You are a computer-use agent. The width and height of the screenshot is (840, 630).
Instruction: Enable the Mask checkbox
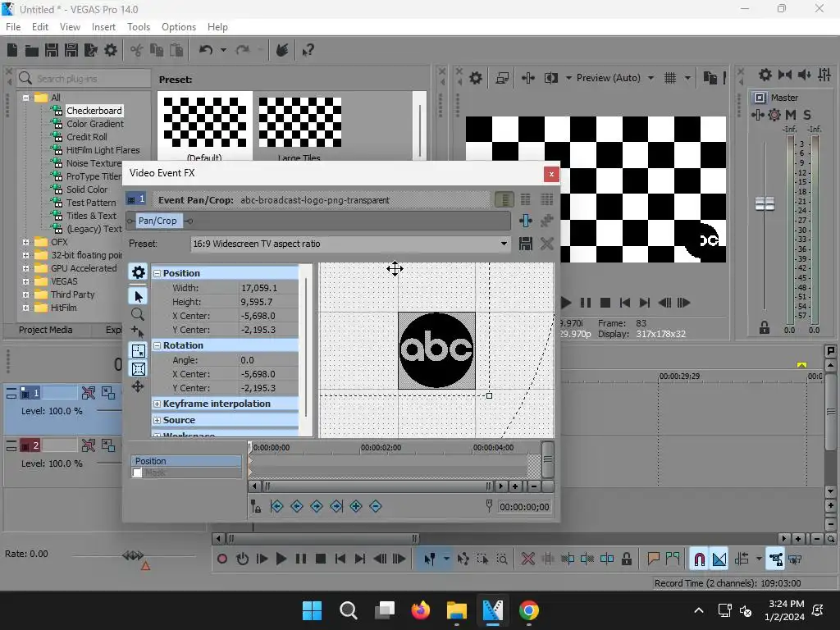pyautogui.click(x=137, y=472)
